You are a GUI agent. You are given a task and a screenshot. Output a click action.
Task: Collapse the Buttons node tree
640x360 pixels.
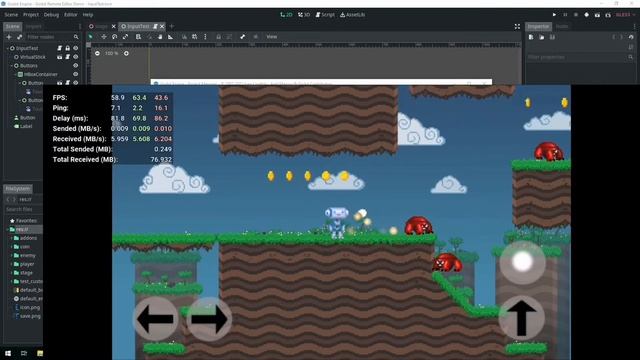coord(11,66)
